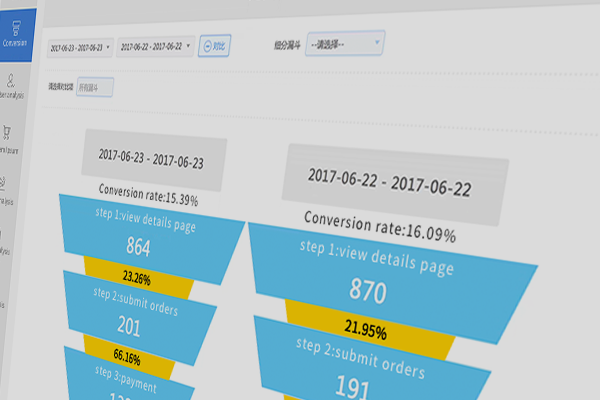The width and height of the screenshot is (600, 400).
Task: Click Conversion rate:16.09% text
Action: (380, 227)
